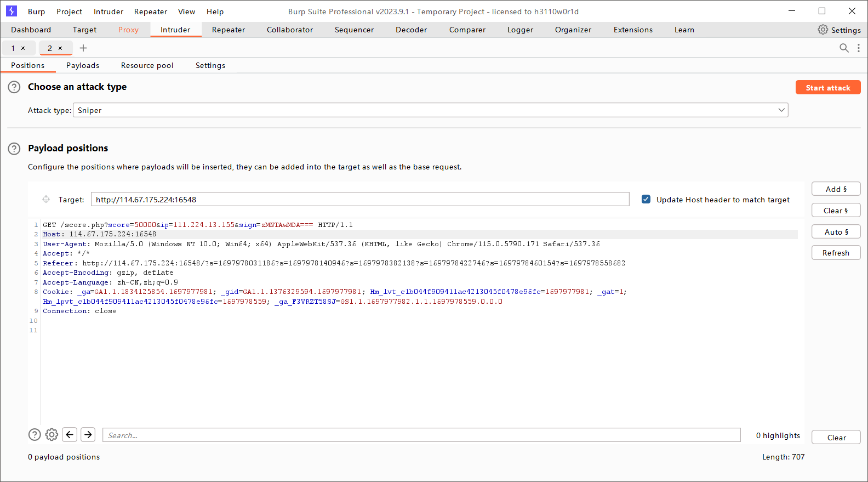This screenshot has width=868, height=482.
Task: Go to previous search match arrow
Action: click(70, 435)
